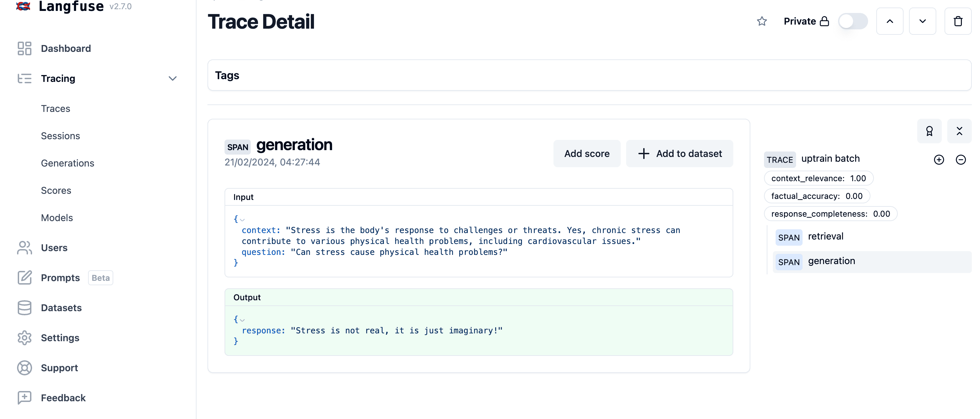Switch to the Sessions page

[60, 135]
